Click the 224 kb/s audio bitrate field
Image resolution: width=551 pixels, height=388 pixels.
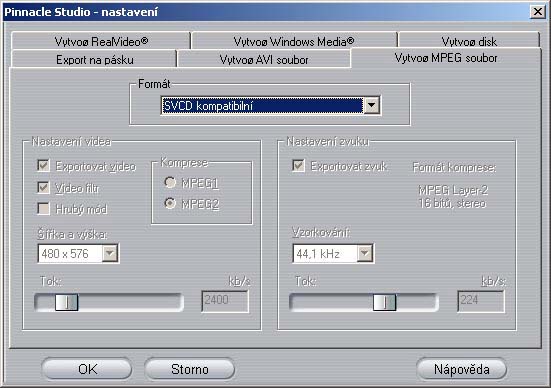pos(480,301)
